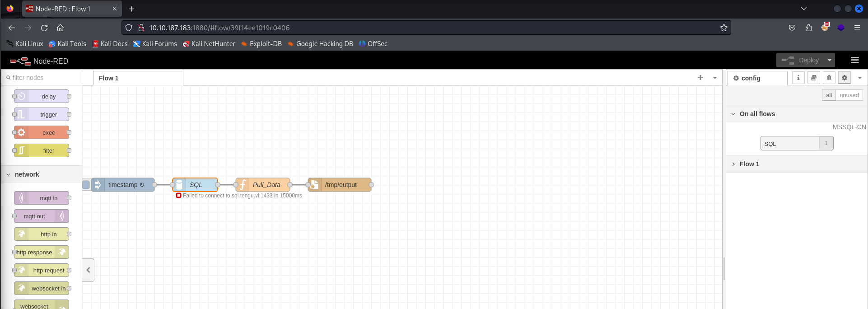Select the SQL node on the canvas
Screen dimensions: 868x309
coord(195,185)
